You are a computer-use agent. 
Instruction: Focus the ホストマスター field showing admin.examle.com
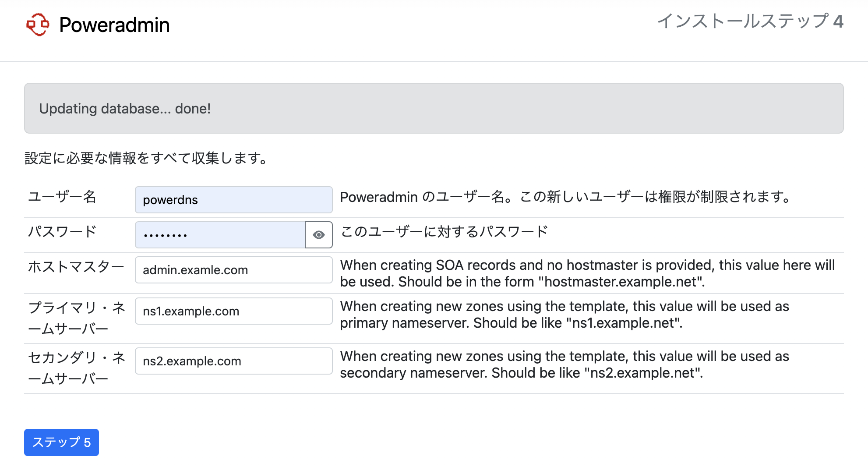[x=233, y=270]
